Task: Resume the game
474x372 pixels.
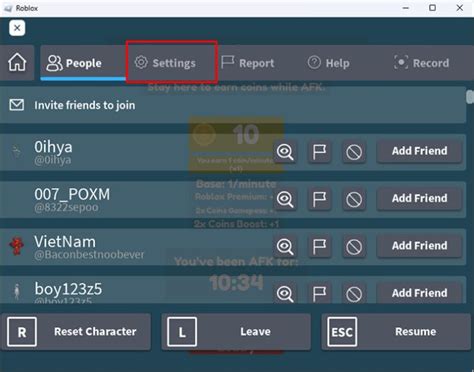Action: pyautogui.click(x=396, y=332)
